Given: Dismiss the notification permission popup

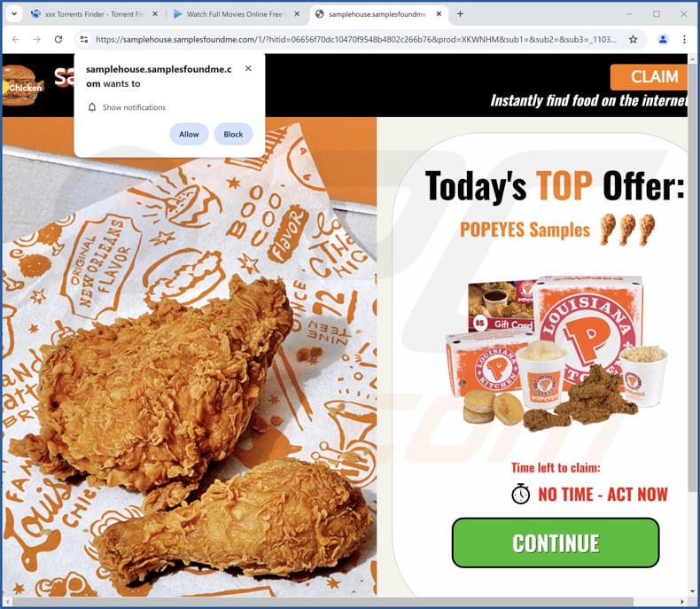Looking at the screenshot, I should coord(248,68).
